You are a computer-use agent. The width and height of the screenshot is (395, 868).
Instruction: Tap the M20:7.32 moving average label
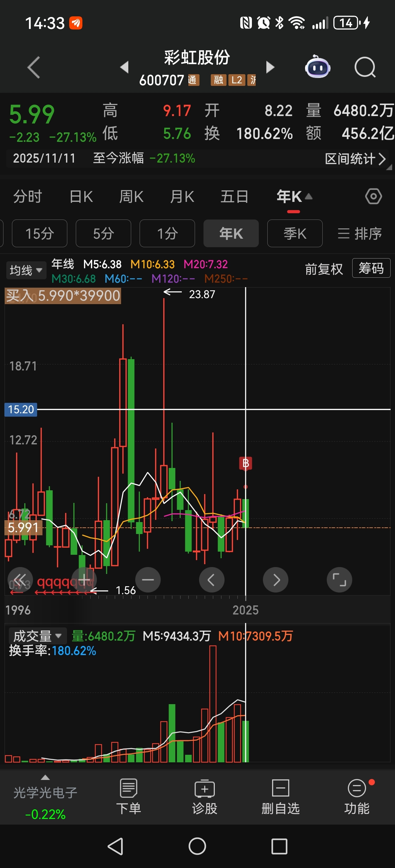(206, 264)
